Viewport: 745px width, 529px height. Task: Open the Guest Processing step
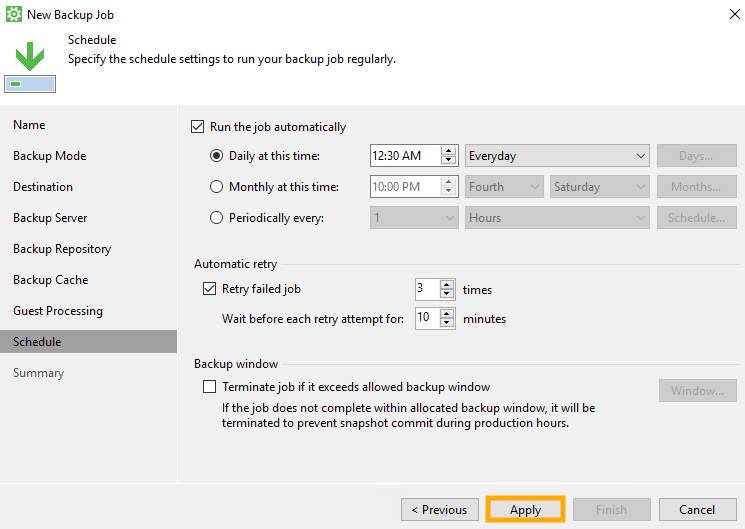(58, 311)
